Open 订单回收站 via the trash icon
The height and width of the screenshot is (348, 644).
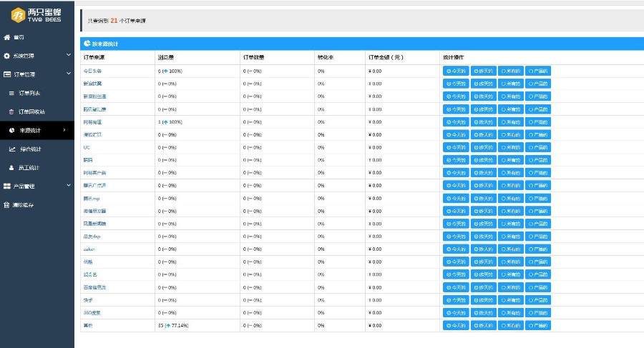click(11, 111)
